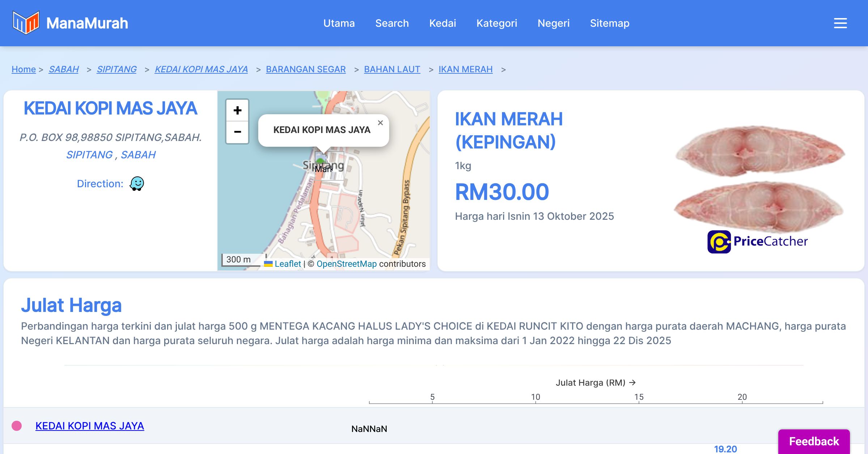Open the Sitemap page

(609, 23)
